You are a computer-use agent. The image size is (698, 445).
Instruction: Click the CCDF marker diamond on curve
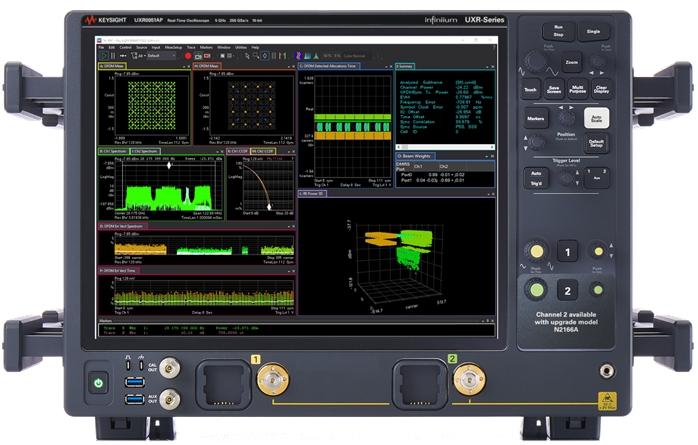[x=269, y=206]
